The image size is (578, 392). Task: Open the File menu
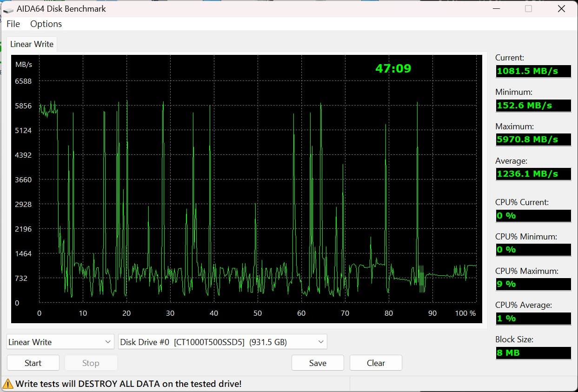point(13,24)
